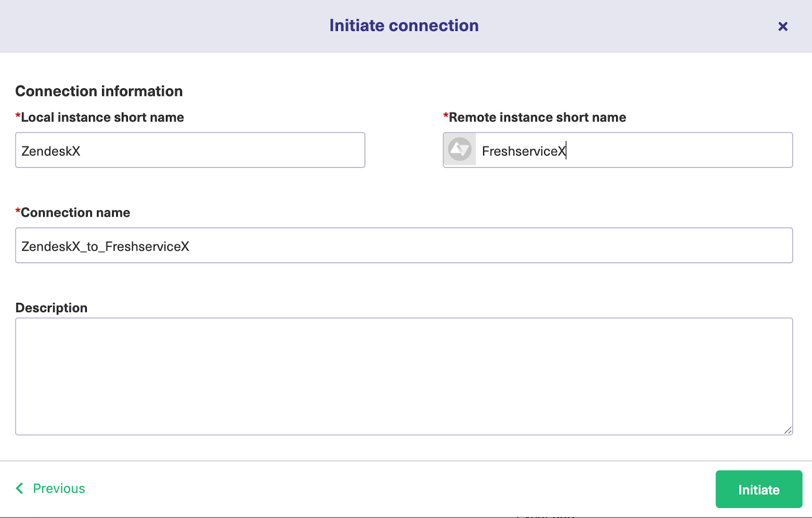
Task: Click the Local instance short name label
Action: [103, 117]
